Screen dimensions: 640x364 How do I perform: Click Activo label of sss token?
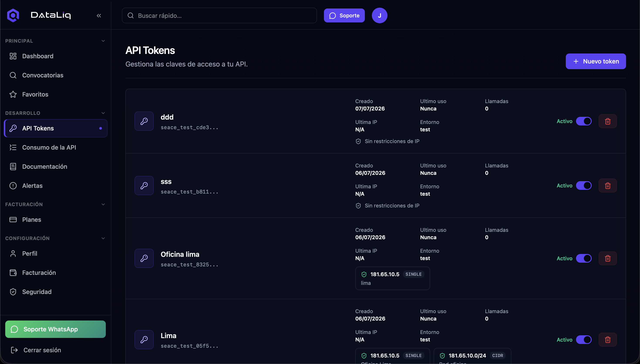[564, 185]
